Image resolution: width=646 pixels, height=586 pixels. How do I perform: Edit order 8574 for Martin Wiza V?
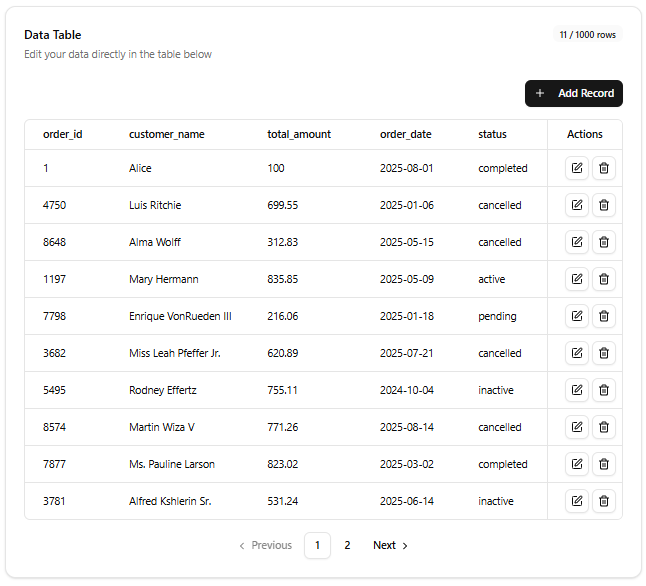[x=577, y=427]
